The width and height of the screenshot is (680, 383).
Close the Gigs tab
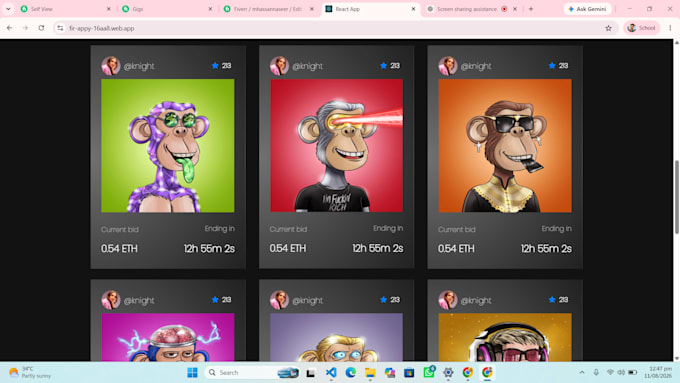[210, 9]
